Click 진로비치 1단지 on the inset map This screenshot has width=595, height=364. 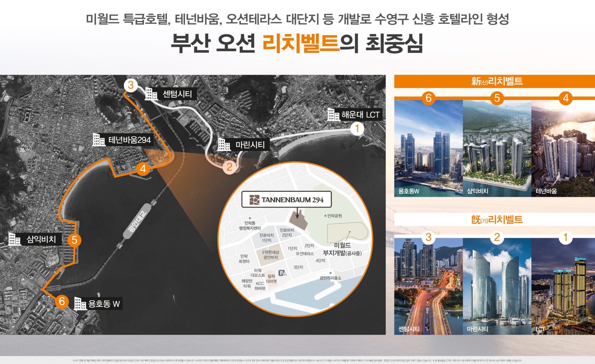(x=266, y=238)
